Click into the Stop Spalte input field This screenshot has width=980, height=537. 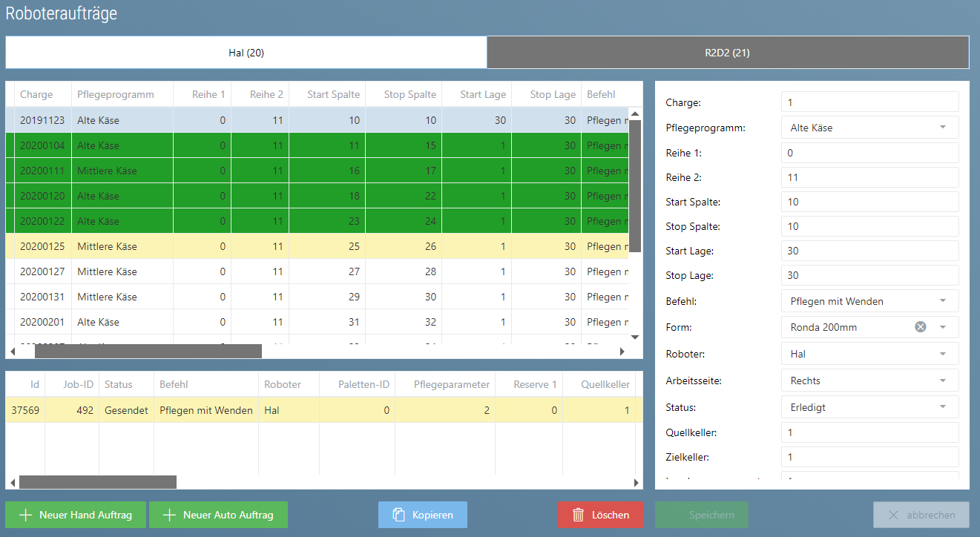(x=870, y=226)
